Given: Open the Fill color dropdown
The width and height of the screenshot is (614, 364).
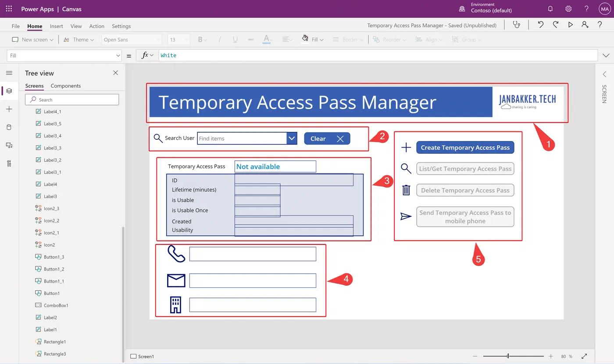Looking at the screenshot, I should pyautogui.click(x=313, y=39).
